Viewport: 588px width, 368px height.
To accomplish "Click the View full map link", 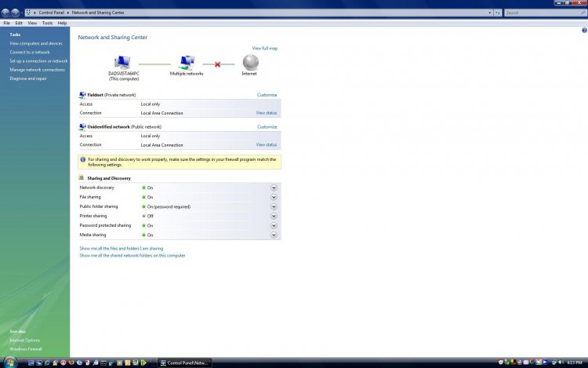I will pyautogui.click(x=264, y=49).
